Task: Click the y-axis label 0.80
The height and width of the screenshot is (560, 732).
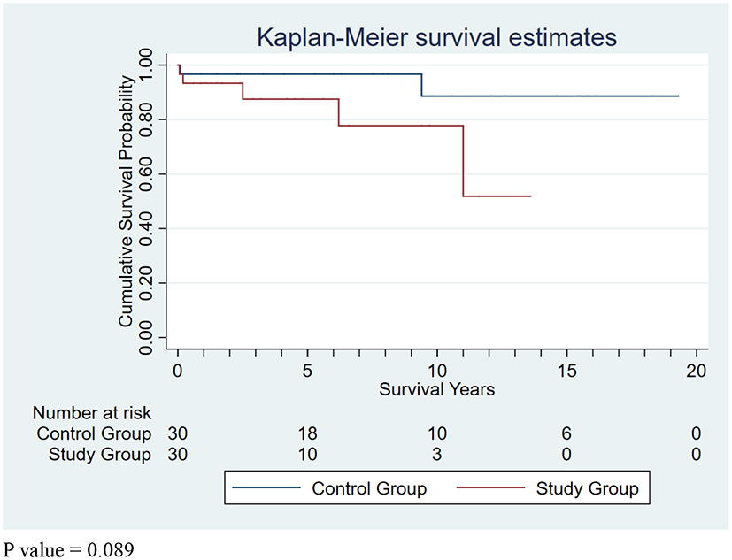Action: tap(147, 119)
